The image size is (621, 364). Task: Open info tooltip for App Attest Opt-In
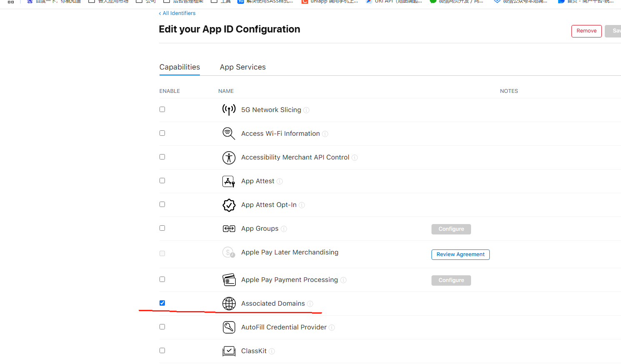click(302, 205)
